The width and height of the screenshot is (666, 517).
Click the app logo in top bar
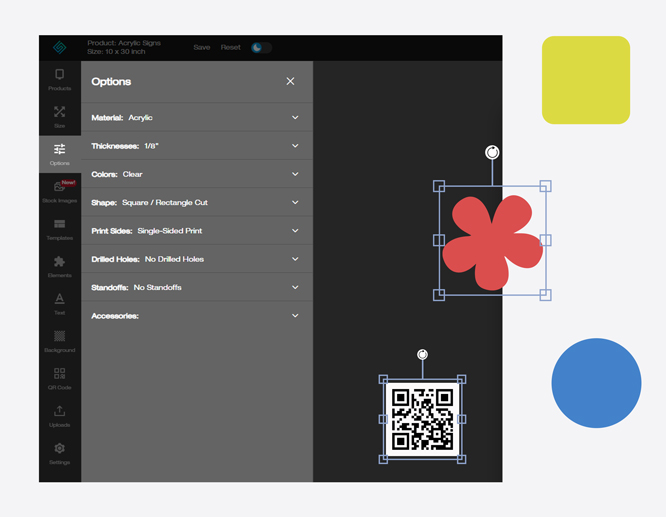click(59, 47)
